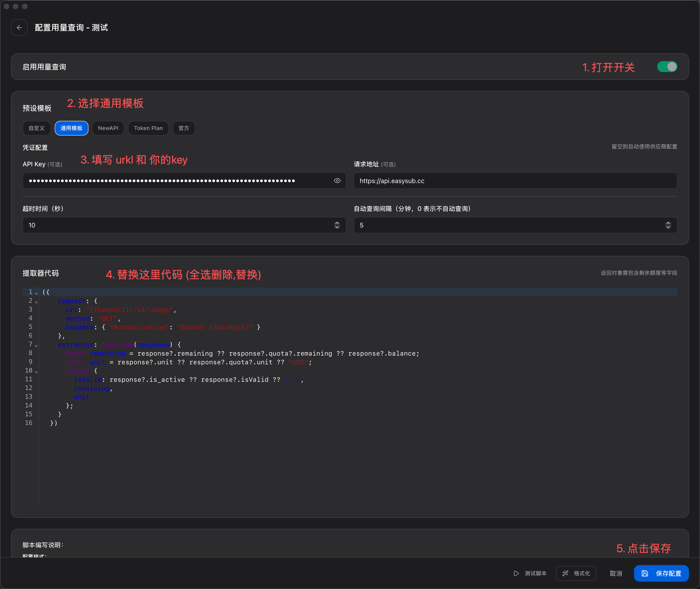Click the magic wand icon in 格式化

click(565, 573)
